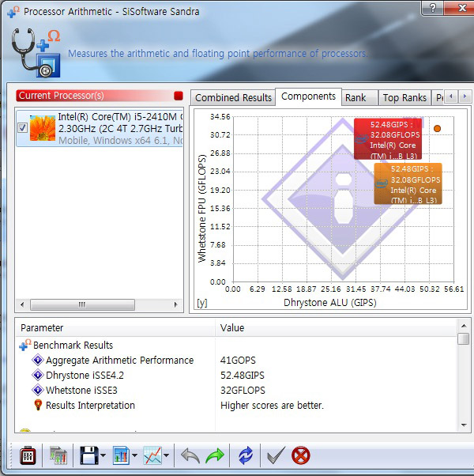Click processor list scroll left arrow
Viewport: 474px width, 476px height.
click(22, 304)
